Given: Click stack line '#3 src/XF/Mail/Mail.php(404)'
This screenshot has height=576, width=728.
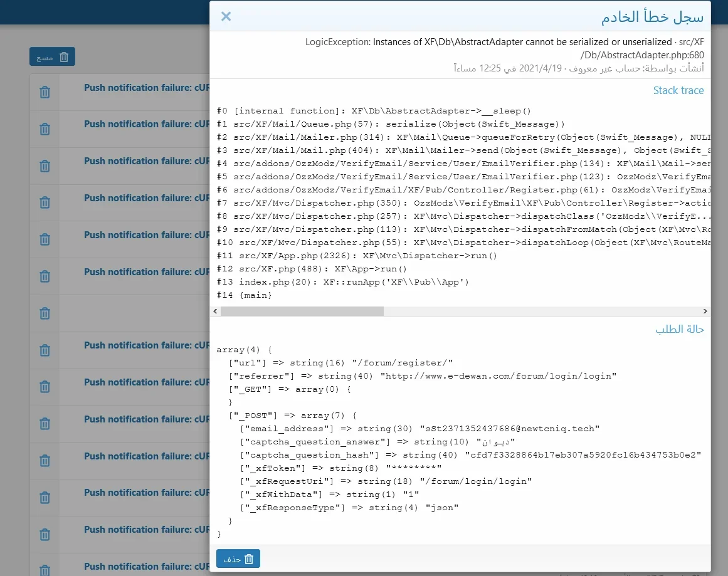Looking at the screenshot, I should [x=463, y=150].
